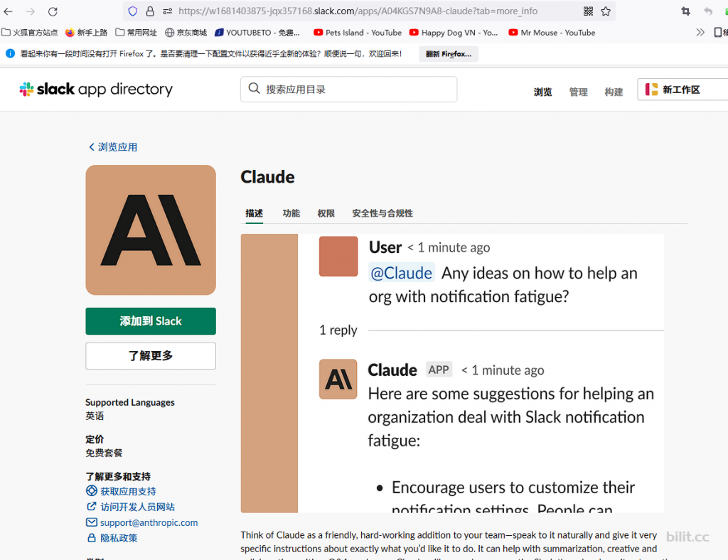Open the 新手上路 Firefox bookmark

(86, 33)
